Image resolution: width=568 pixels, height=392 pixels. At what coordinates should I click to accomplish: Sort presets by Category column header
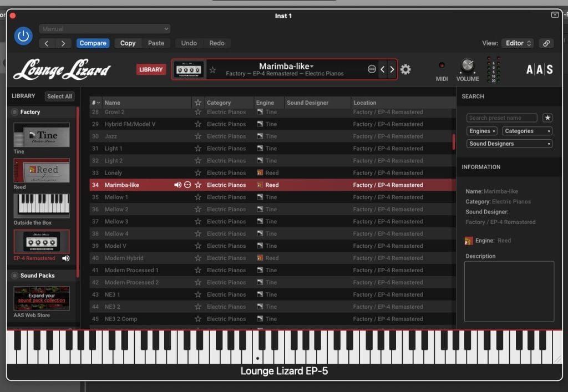coord(219,103)
